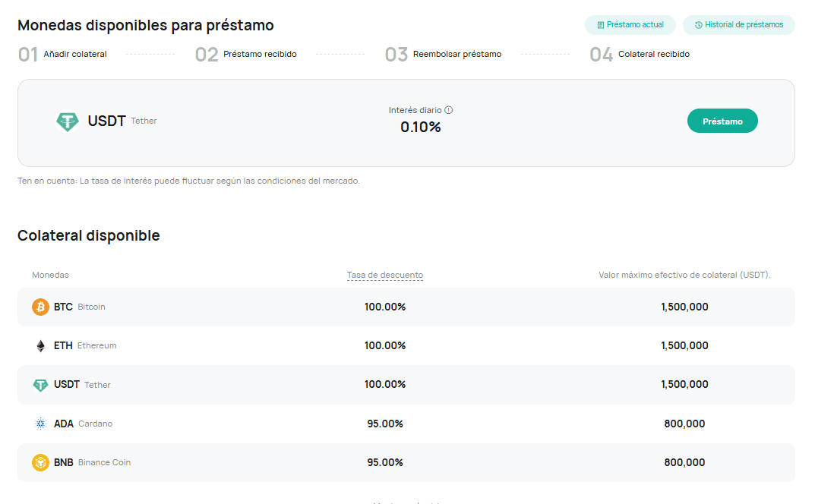Click the 1,500,000 value in ETH row
This screenshot has height=504, width=815.
click(684, 345)
